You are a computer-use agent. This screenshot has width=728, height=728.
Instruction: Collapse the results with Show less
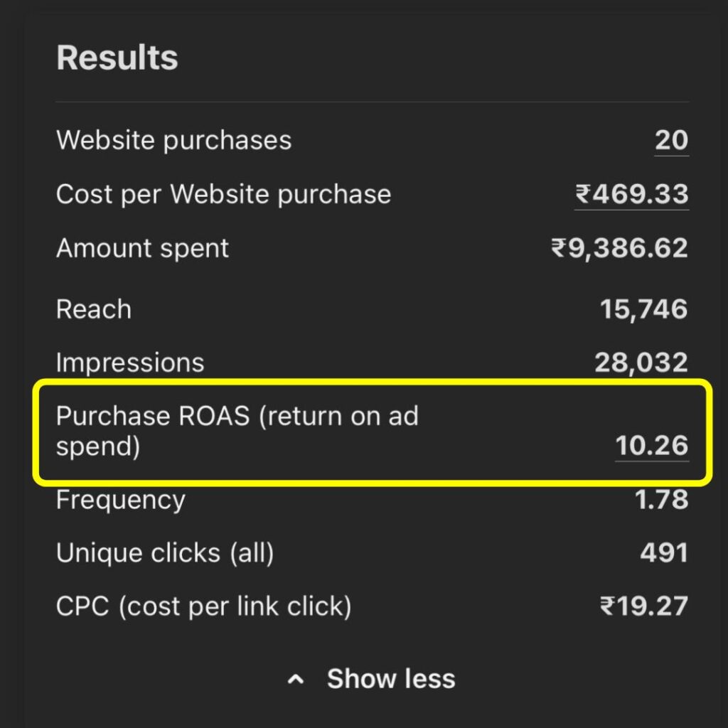click(x=390, y=679)
